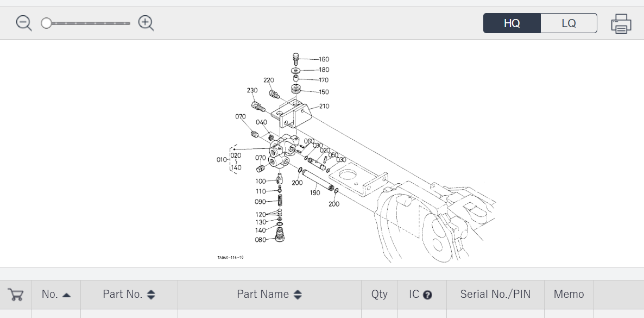
Task: Sort ascending by No. column arrow
Action: pos(66,295)
